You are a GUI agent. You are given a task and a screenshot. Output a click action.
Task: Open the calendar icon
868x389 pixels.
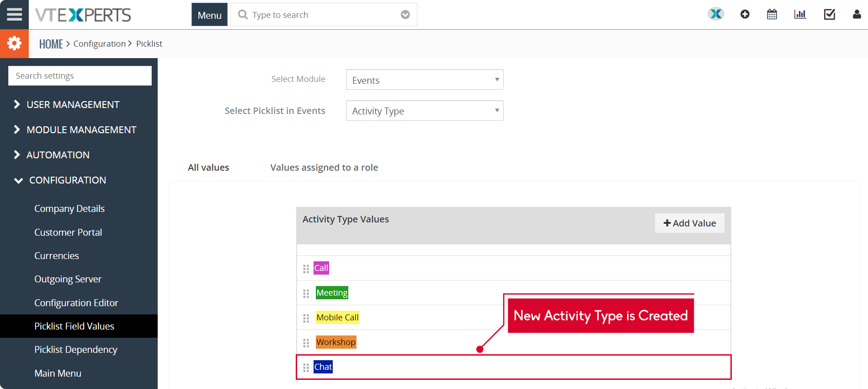[772, 15]
